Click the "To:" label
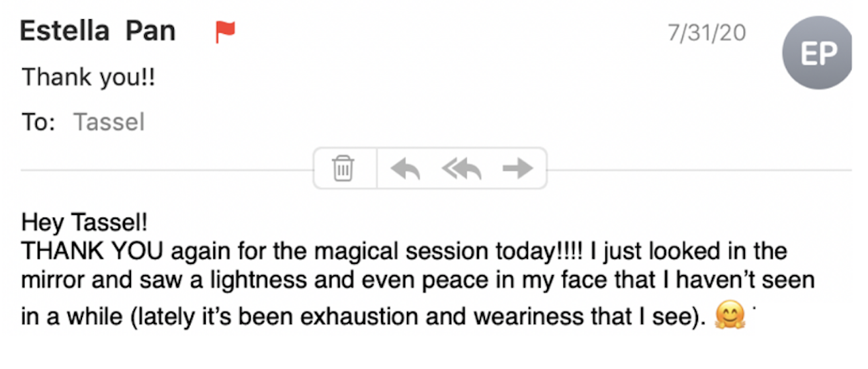Image resolution: width=868 pixels, height=369 pixels. [x=38, y=122]
